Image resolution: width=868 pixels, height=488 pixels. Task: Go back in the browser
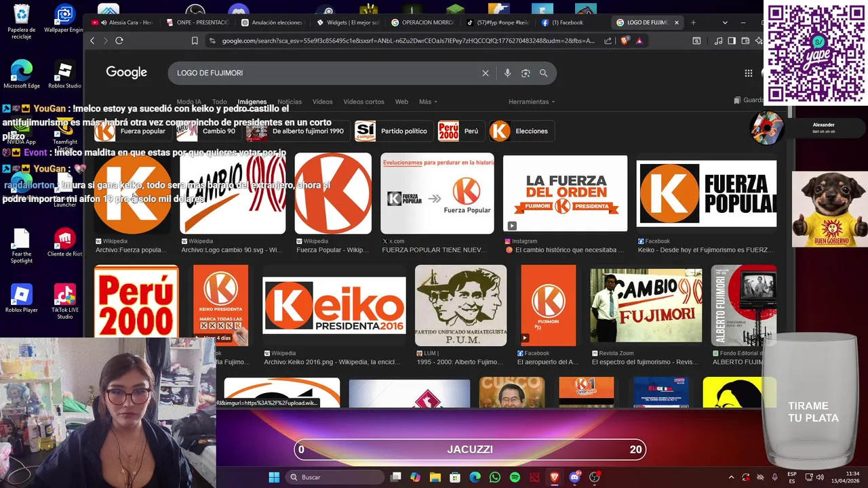(92, 41)
